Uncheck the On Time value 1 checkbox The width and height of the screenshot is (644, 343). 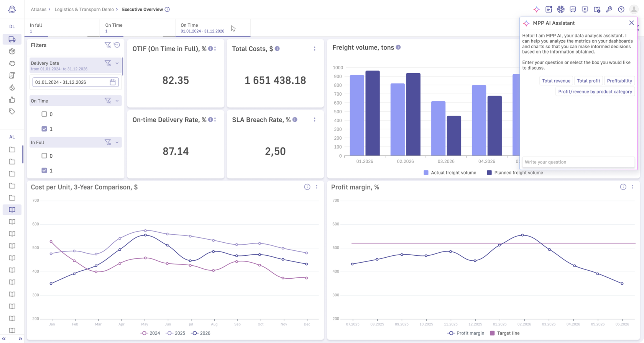click(44, 129)
